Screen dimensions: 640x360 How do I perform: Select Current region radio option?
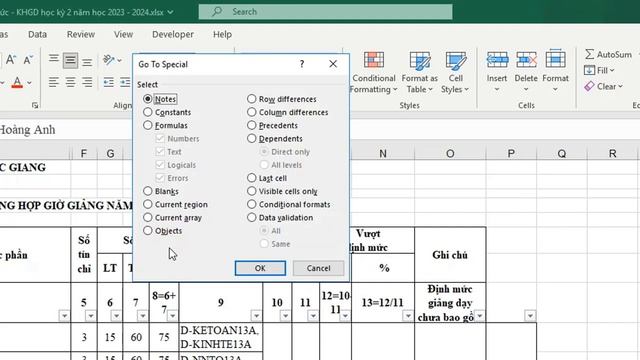tap(148, 204)
